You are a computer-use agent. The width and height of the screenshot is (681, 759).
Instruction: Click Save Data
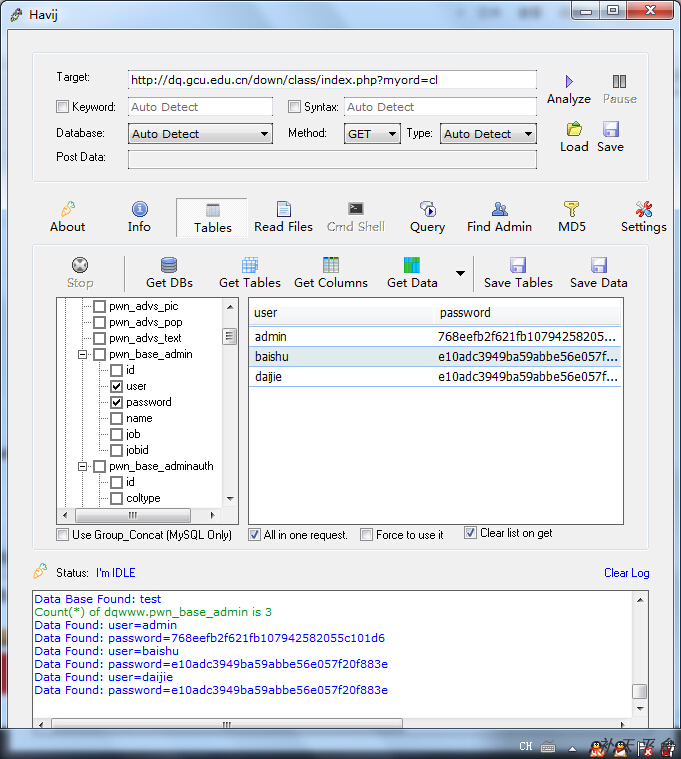[x=599, y=273]
